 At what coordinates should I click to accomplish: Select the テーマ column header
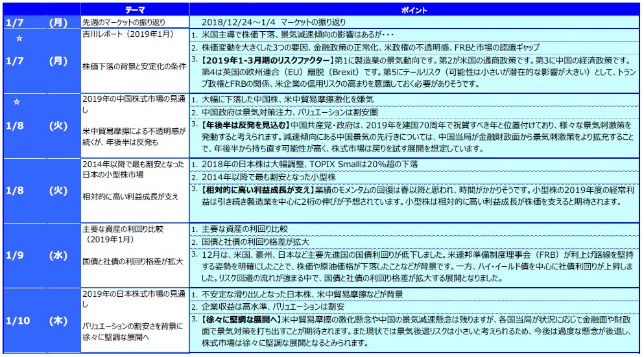click(x=136, y=10)
